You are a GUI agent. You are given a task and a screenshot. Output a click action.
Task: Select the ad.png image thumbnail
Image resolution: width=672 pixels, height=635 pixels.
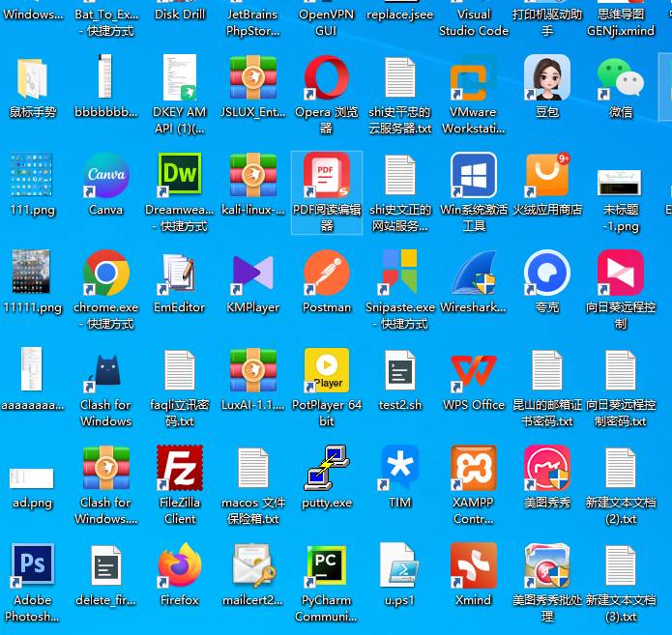32,478
